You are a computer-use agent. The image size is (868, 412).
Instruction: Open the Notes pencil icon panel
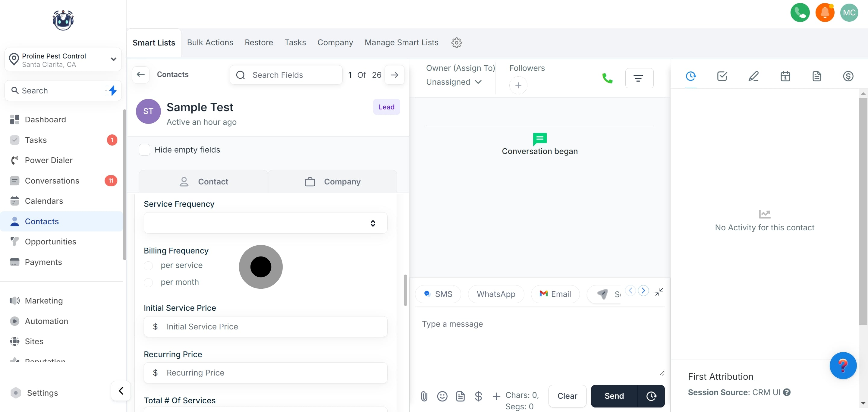[753, 76]
